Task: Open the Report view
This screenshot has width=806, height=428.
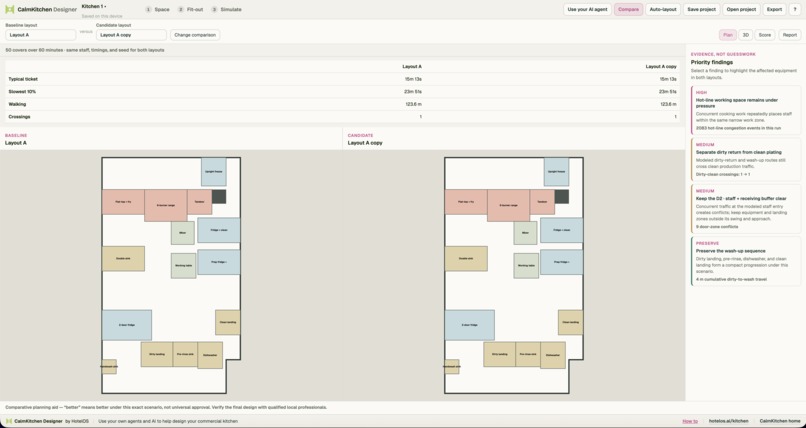Action: (789, 35)
